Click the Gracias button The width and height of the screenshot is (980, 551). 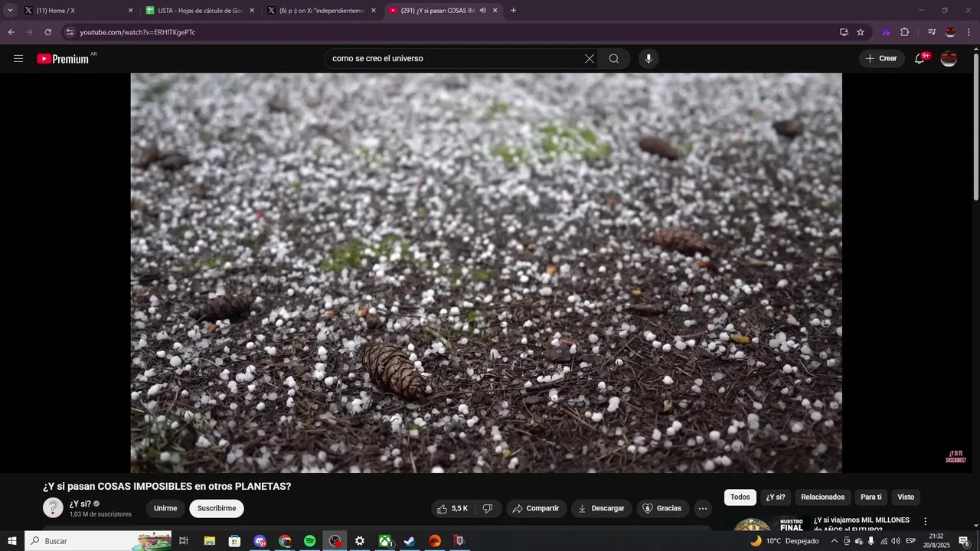[662, 508]
